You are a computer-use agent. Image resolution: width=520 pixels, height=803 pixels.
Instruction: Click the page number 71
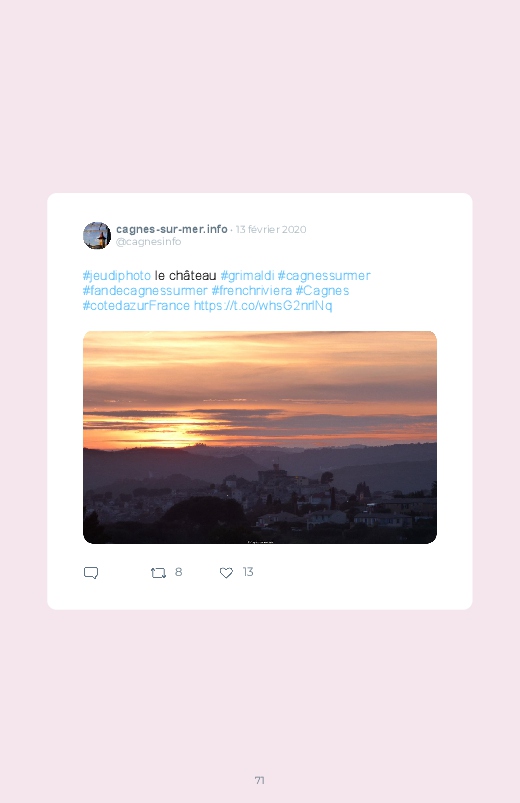260,780
